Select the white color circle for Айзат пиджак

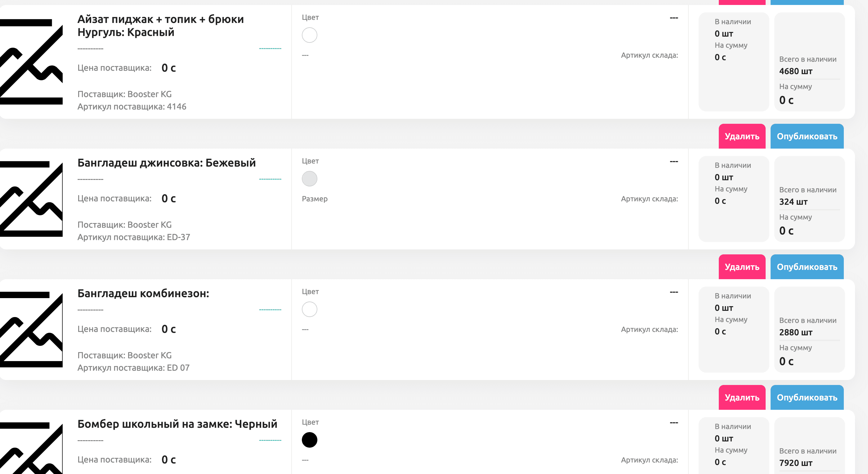tap(309, 35)
